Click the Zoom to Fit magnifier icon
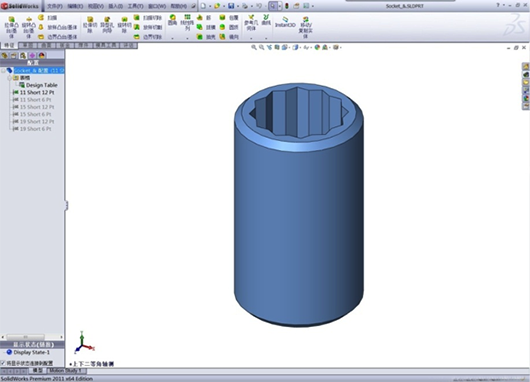The height and width of the screenshot is (382, 530). pyautogui.click(x=254, y=47)
